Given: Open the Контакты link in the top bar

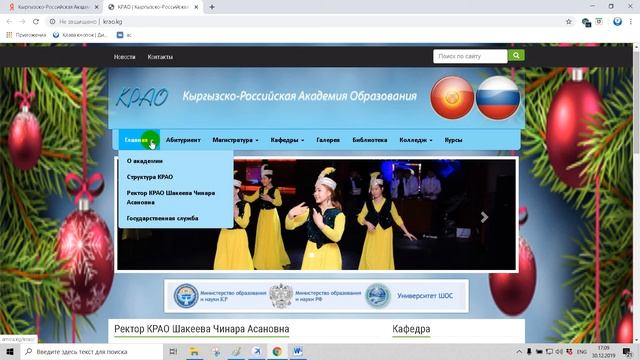Looking at the screenshot, I should (x=160, y=57).
